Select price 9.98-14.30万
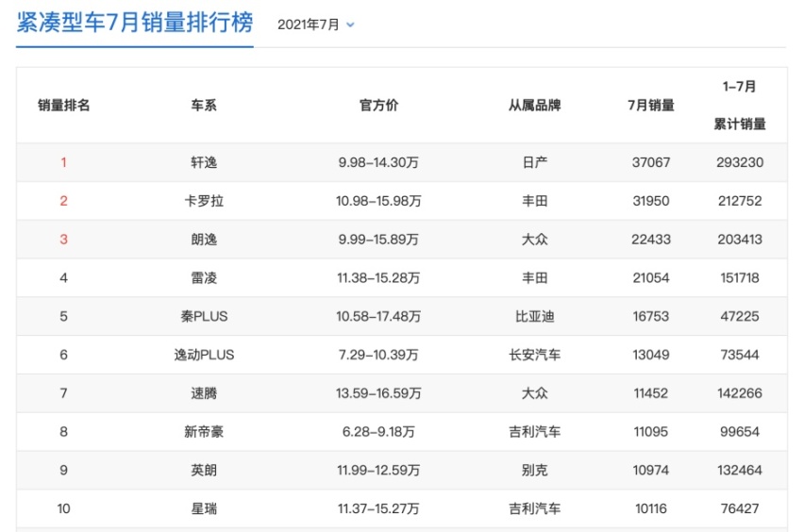 (378, 162)
